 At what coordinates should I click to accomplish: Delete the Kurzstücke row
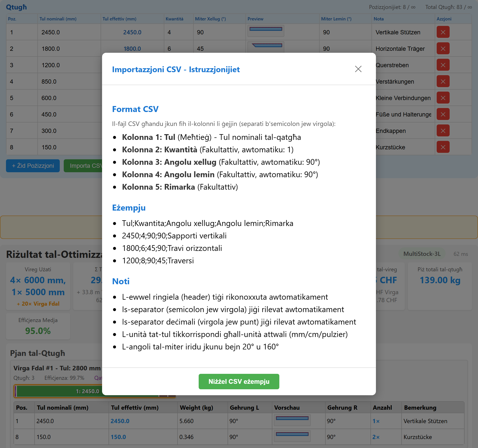coord(443,147)
